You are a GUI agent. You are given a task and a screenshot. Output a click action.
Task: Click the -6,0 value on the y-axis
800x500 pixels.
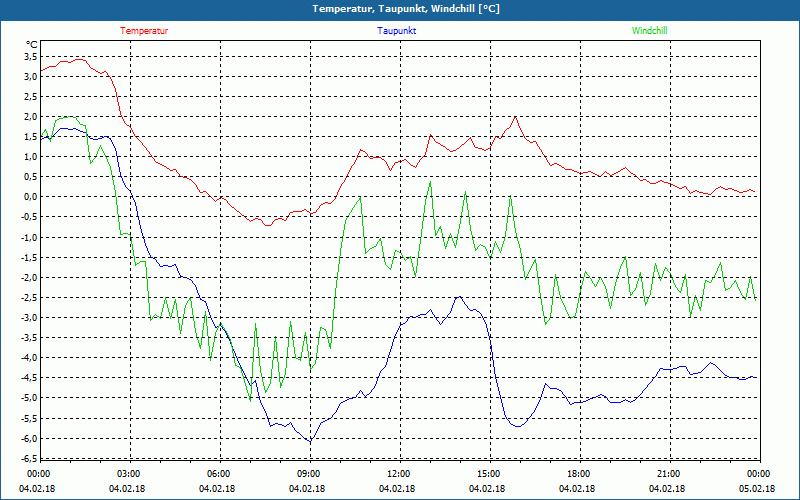[x=30, y=438]
